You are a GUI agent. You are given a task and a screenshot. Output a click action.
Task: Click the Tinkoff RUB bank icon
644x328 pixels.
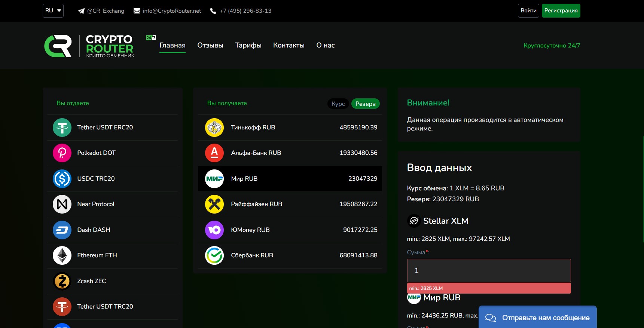214,128
